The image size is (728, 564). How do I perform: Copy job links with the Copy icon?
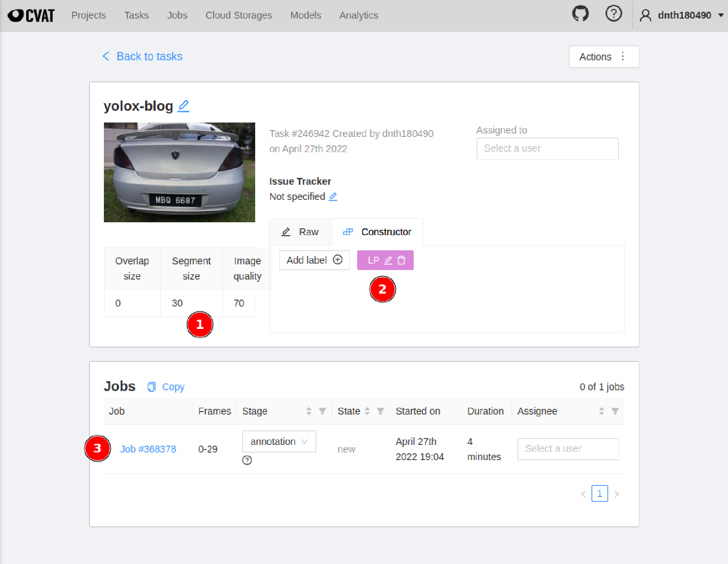[x=152, y=387]
